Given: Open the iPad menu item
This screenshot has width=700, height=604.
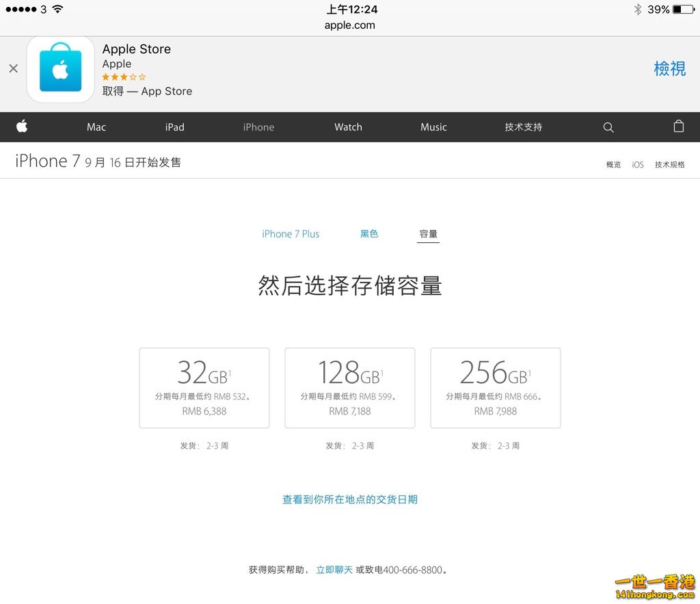Looking at the screenshot, I should 174,127.
